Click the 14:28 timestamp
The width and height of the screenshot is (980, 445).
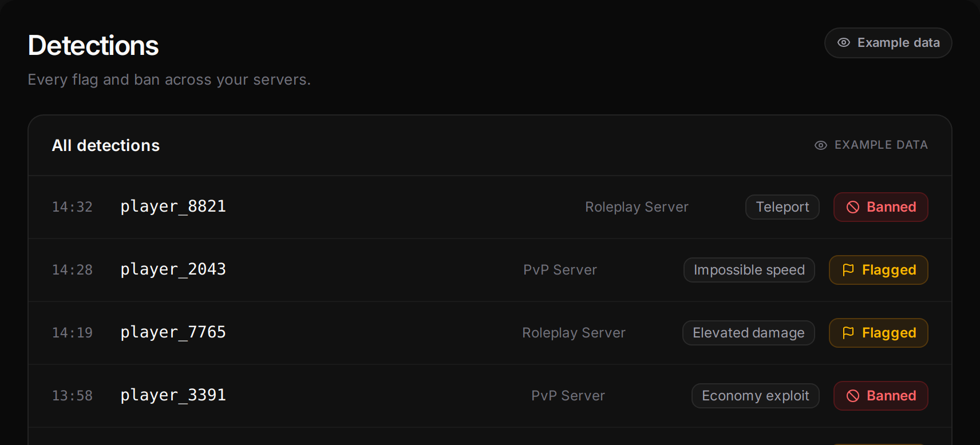click(72, 270)
